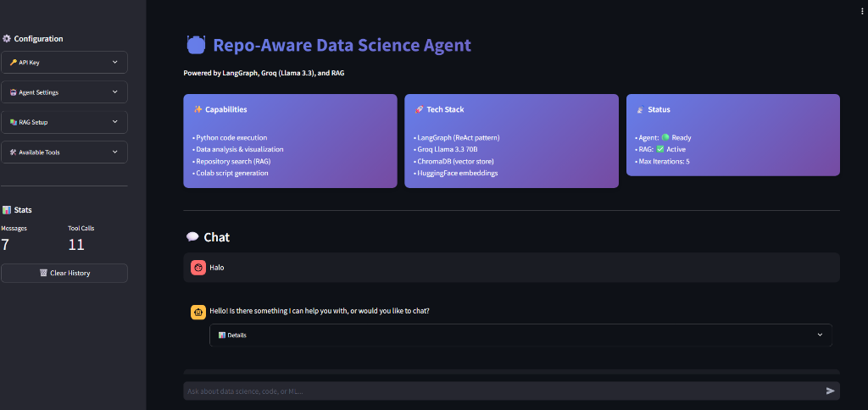
Task: Expand the Available Tools section
Action: pos(64,152)
